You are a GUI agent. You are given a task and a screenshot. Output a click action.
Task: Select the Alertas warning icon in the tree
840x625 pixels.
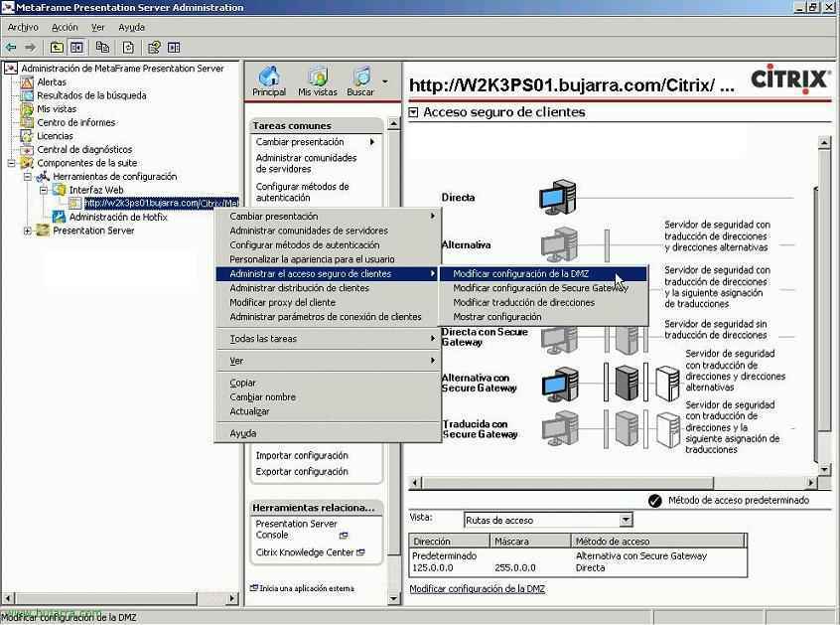pyautogui.click(x=27, y=82)
